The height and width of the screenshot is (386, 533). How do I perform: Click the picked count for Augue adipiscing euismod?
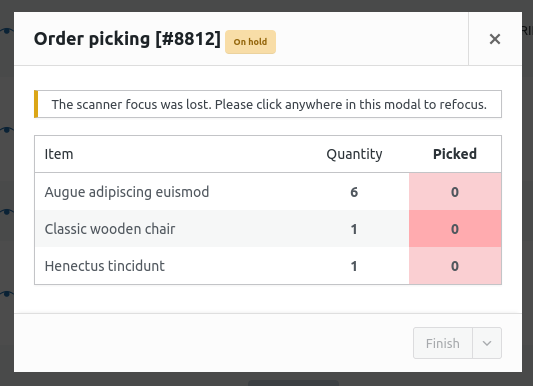point(455,192)
